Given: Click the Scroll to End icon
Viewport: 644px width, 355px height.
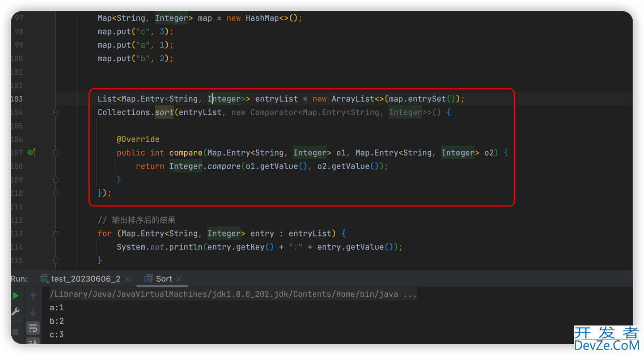Looking at the screenshot, I should [x=33, y=341].
